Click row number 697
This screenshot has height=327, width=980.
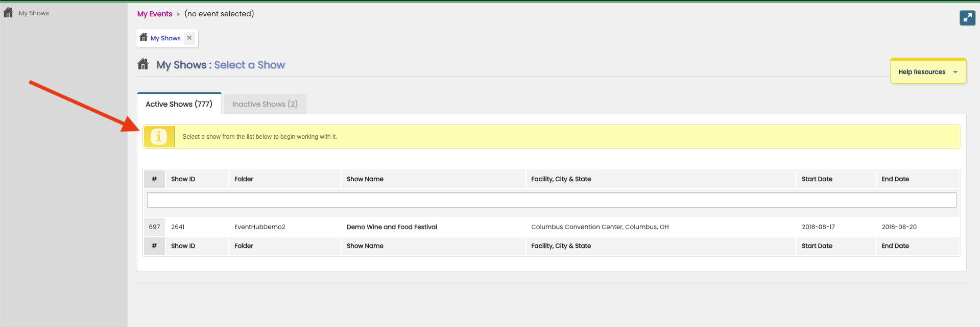[154, 227]
